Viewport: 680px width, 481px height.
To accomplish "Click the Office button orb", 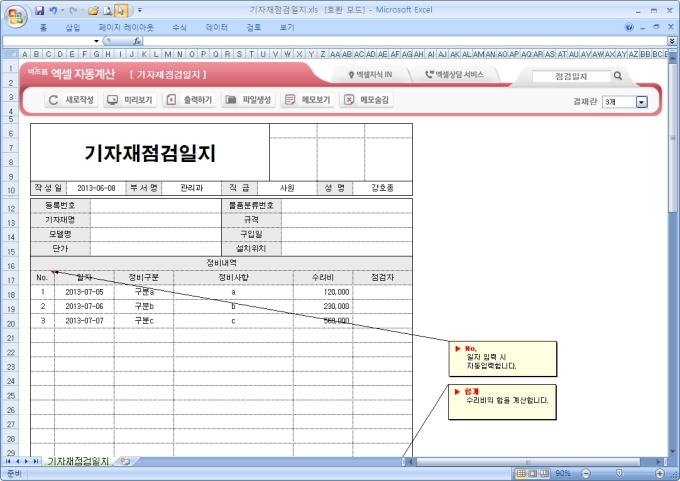I will pos(14,13).
